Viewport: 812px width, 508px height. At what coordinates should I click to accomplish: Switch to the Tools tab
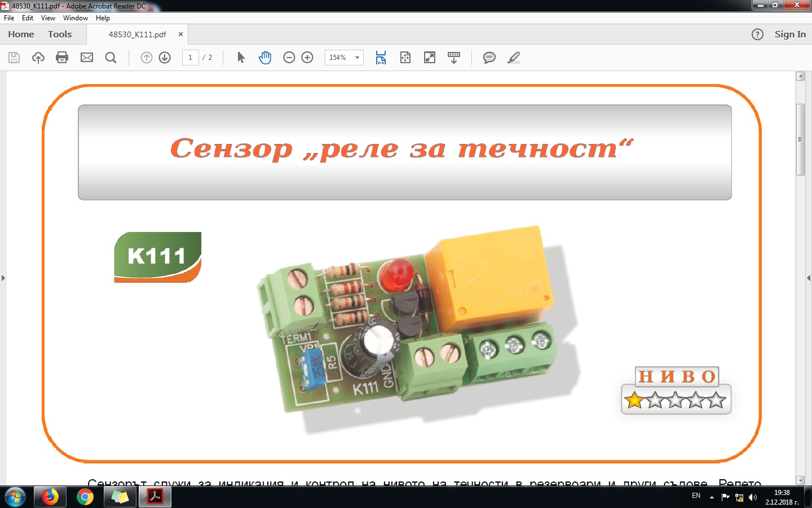tap(60, 34)
